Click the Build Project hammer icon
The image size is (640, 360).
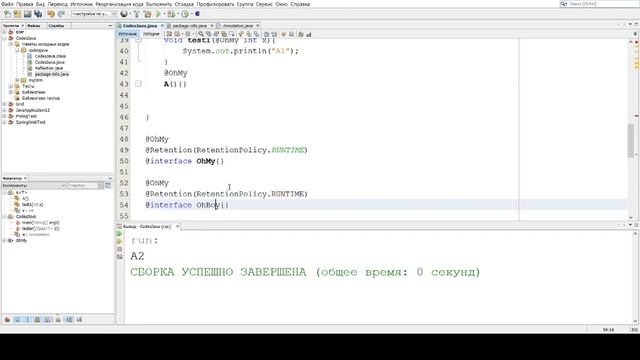[x=137, y=14]
